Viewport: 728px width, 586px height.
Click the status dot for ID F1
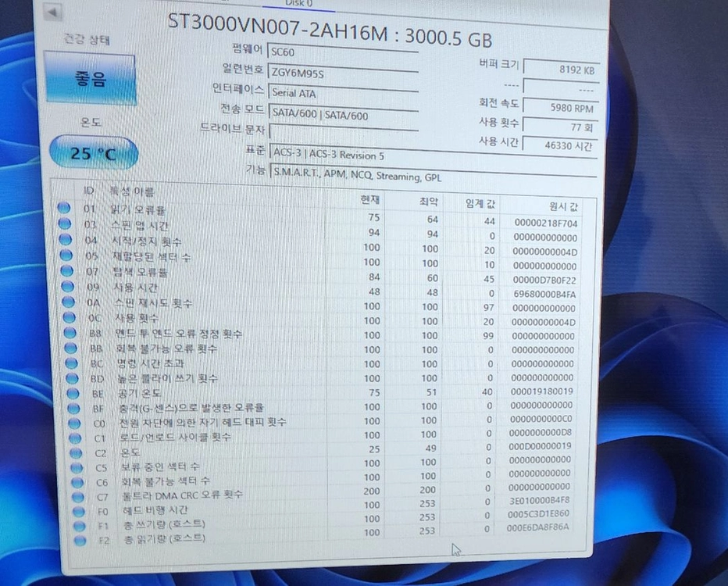(80, 526)
